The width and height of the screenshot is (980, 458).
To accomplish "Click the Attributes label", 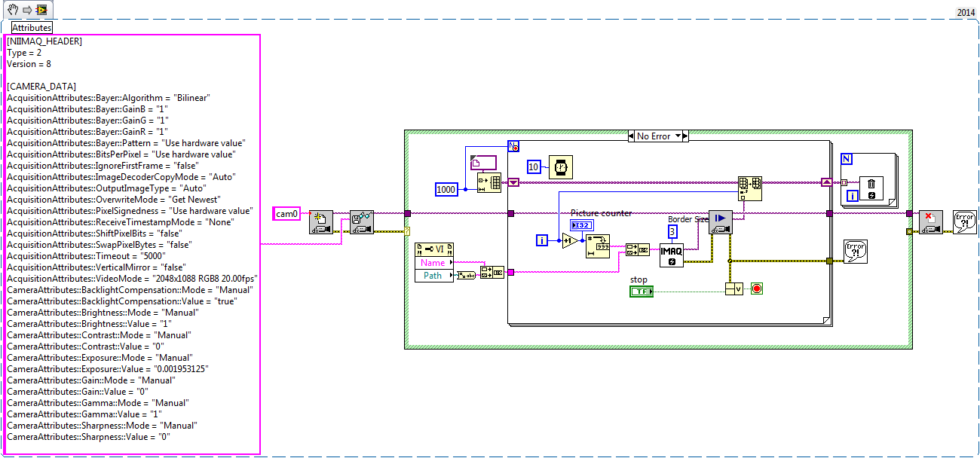I will [32, 28].
